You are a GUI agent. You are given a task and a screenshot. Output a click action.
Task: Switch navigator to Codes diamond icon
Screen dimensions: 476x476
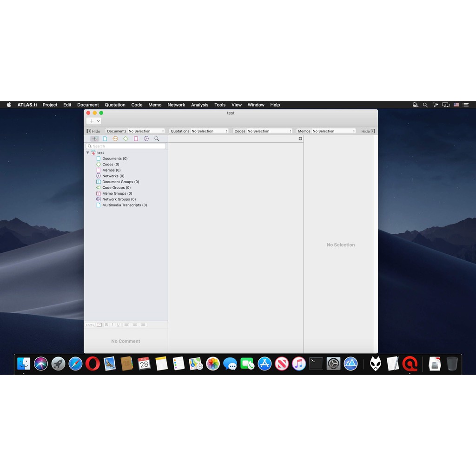[126, 139]
